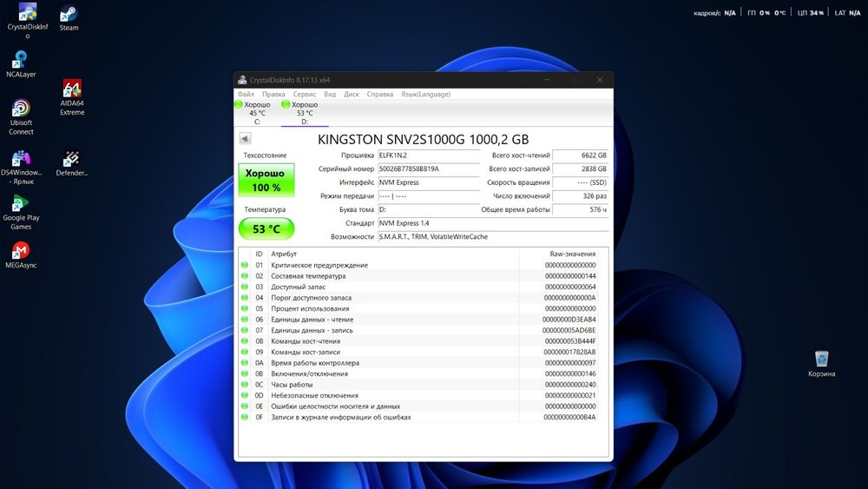868x489 pixels.
Task: Click the ЦП 34% overlay readout
Action: (811, 13)
